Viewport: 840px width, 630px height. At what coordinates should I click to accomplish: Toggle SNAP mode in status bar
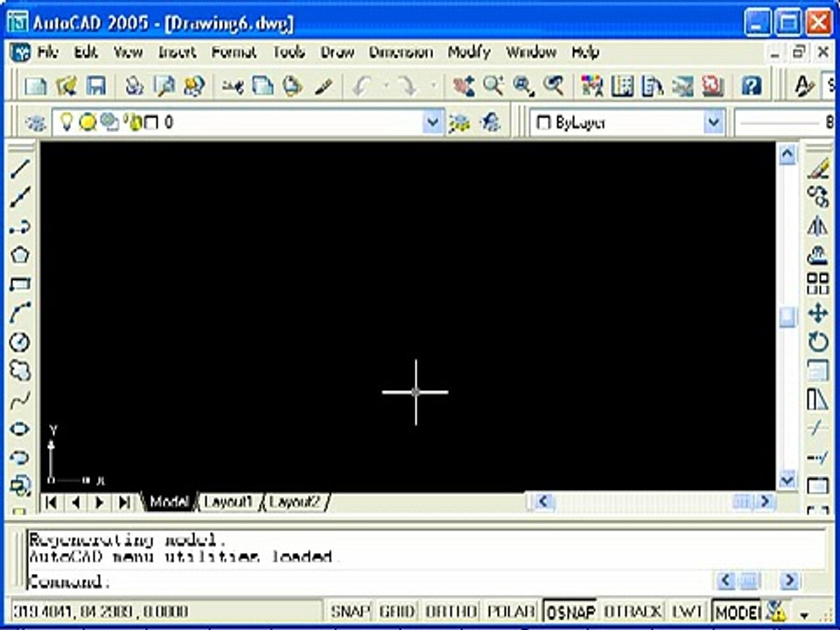click(350, 612)
